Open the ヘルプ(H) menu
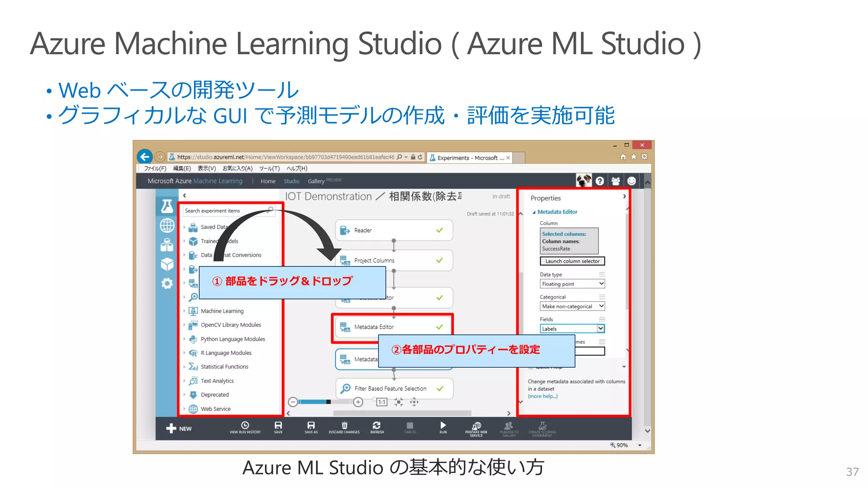The height and width of the screenshot is (488, 868). (x=297, y=169)
